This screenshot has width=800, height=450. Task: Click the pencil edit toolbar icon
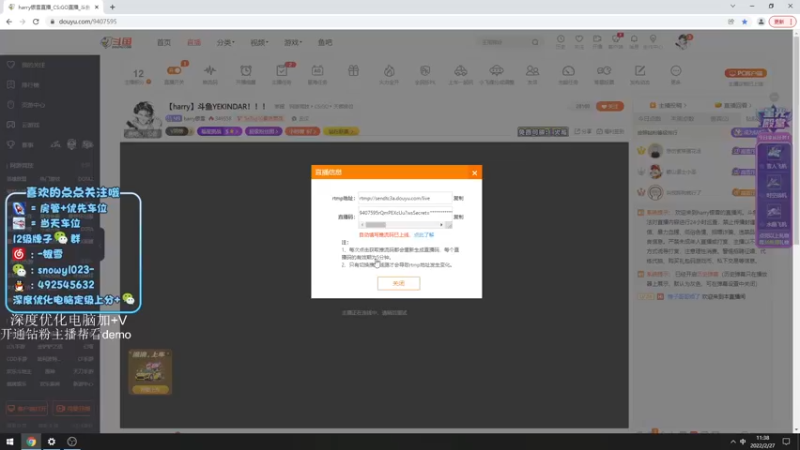click(640, 70)
